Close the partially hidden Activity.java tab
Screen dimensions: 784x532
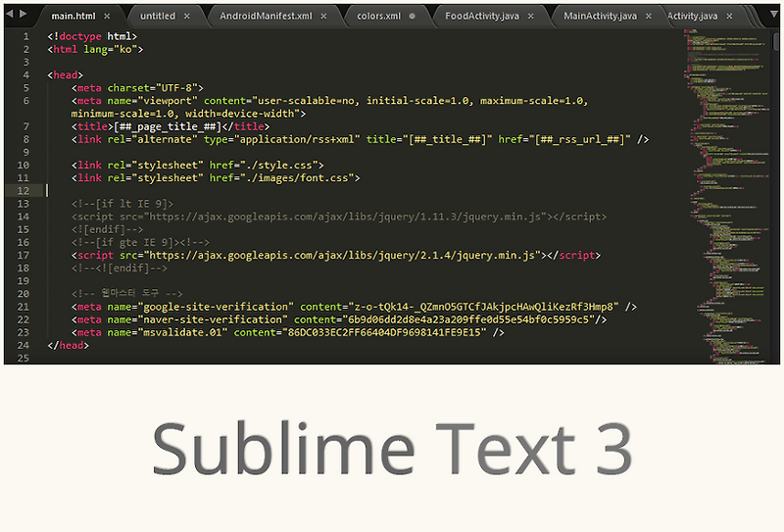click(729, 16)
